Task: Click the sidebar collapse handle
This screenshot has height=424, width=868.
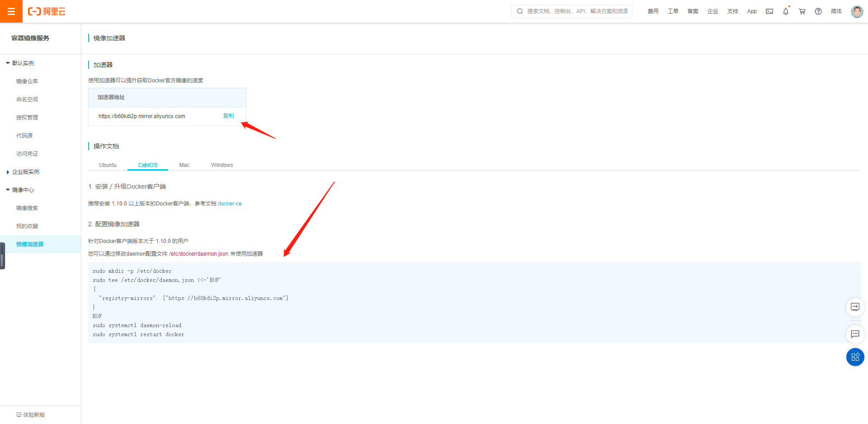Action: tap(2, 256)
